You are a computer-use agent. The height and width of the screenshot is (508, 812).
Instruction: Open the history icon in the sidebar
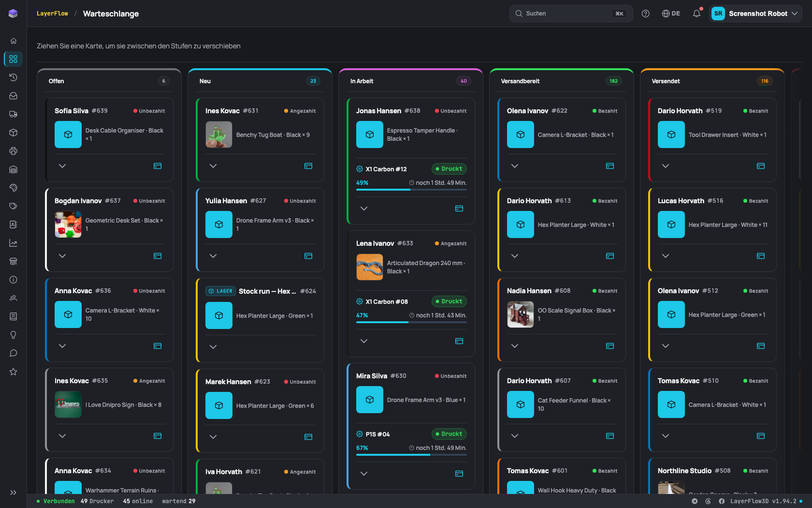pos(14,77)
